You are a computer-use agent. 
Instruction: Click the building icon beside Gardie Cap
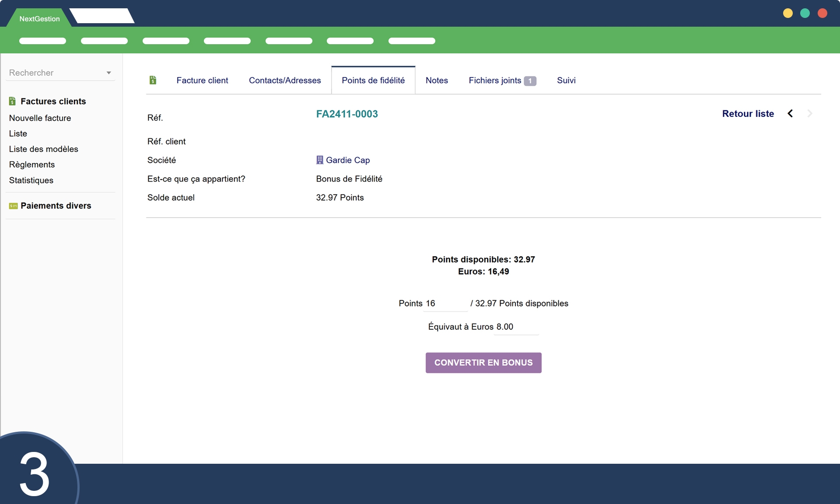point(320,160)
